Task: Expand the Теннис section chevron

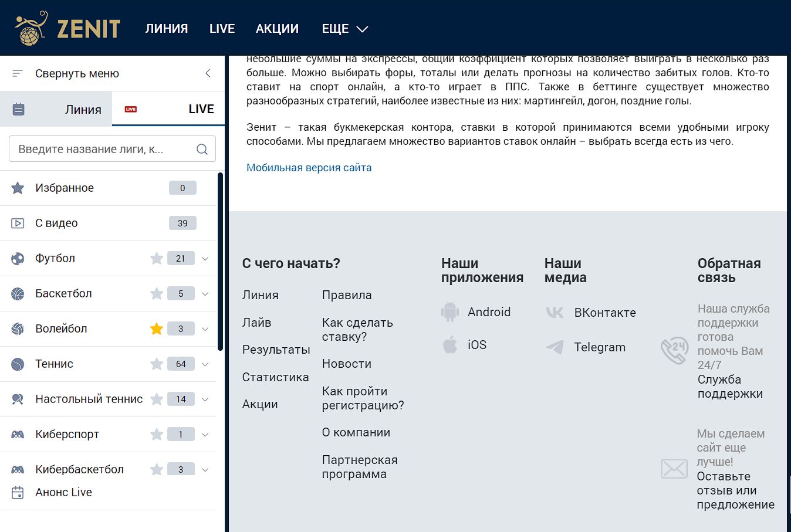Action: pyautogui.click(x=205, y=364)
